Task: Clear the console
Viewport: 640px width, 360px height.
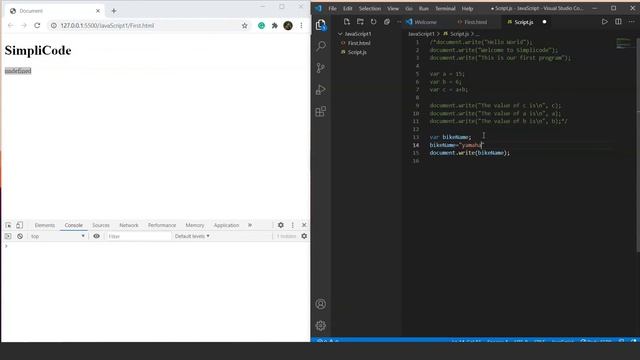Action: coord(20,236)
